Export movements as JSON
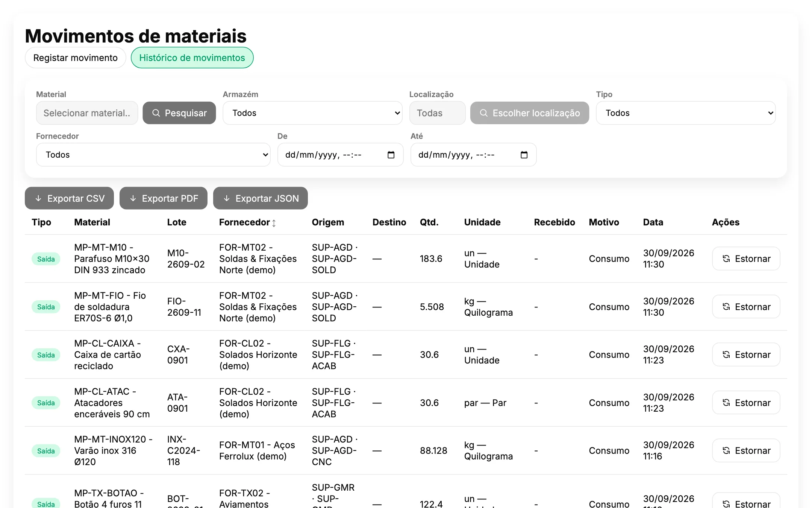 tap(261, 198)
